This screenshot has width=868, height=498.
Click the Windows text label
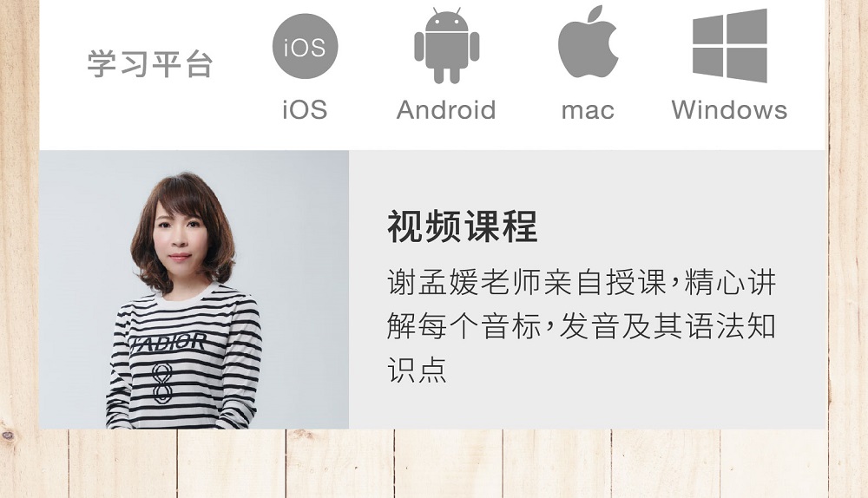tap(730, 109)
